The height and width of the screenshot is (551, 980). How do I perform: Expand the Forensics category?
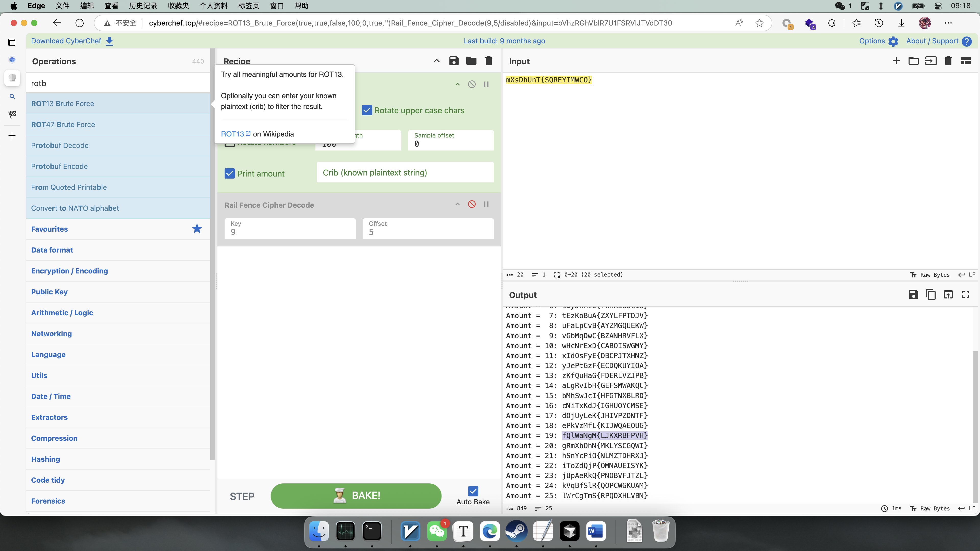pyautogui.click(x=118, y=501)
